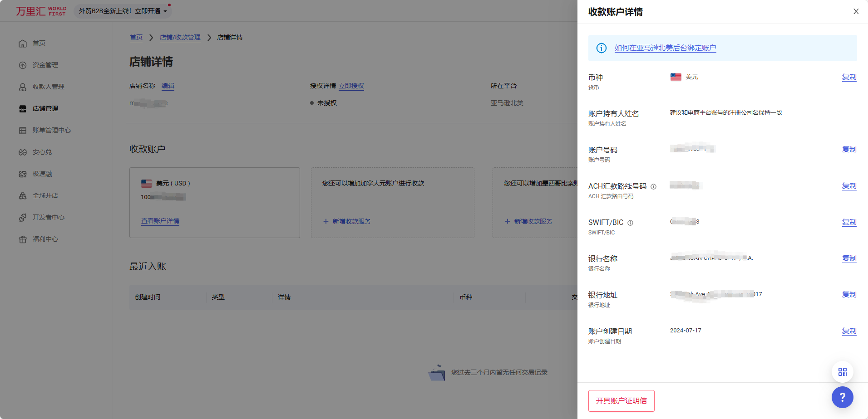Click 美元 currency text in details panel
The height and width of the screenshot is (419, 868).
point(692,77)
